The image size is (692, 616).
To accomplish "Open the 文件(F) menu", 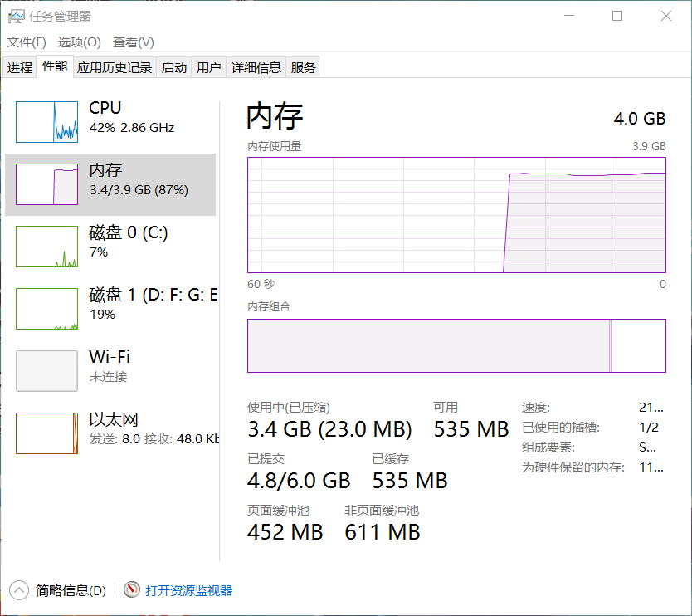I will point(27,42).
